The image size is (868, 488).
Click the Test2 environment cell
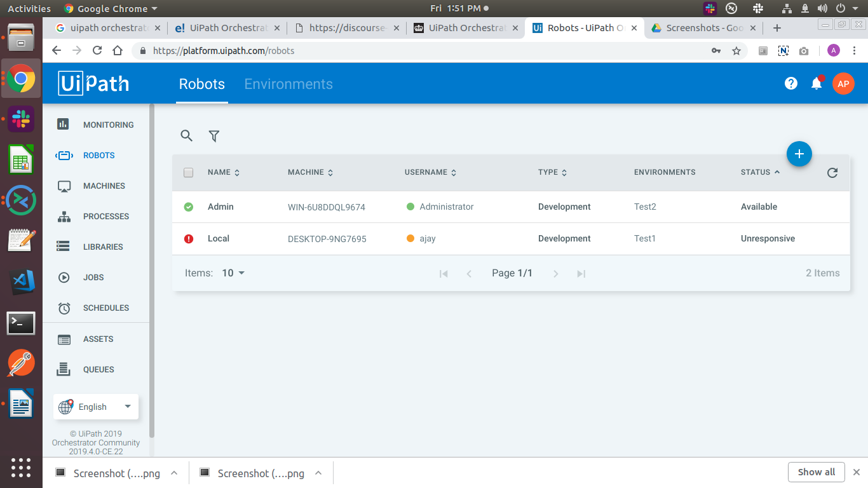tap(645, 207)
